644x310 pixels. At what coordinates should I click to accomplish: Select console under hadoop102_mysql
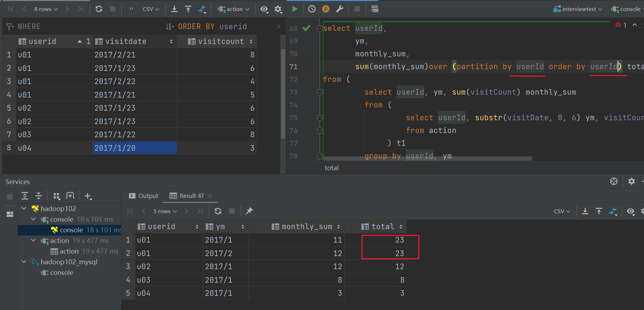click(57, 272)
